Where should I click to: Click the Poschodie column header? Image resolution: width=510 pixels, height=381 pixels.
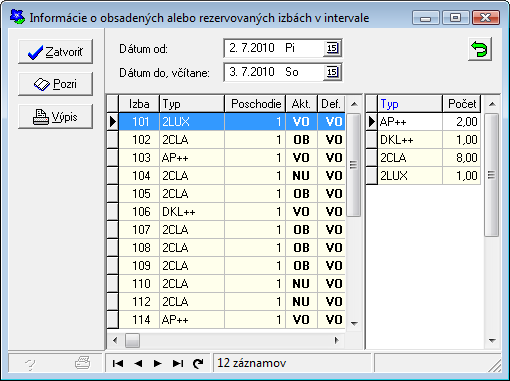pyautogui.click(x=255, y=104)
